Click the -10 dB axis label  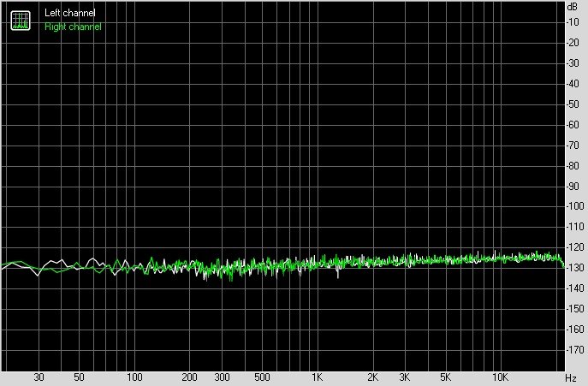pos(574,21)
